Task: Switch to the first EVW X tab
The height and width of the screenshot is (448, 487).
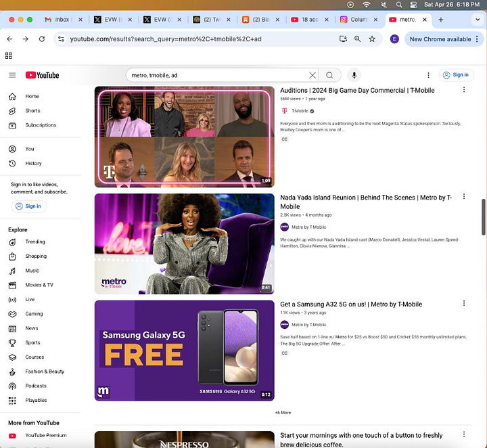Action: pyautogui.click(x=114, y=20)
